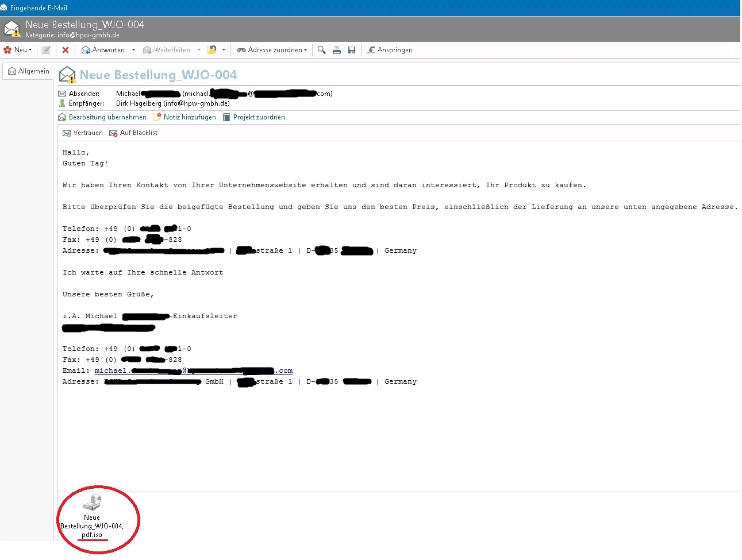Open the folder icon dropdown arrow

point(224,50)
